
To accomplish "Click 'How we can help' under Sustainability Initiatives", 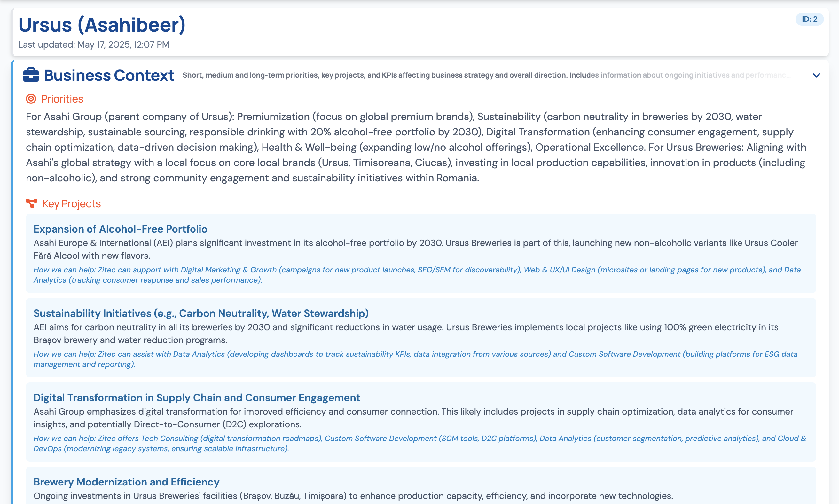I will [x=415, y=359].
